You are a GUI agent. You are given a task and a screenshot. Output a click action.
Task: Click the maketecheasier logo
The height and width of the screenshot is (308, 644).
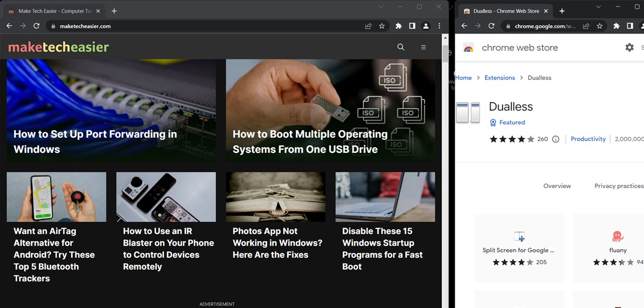pos(59,47)
